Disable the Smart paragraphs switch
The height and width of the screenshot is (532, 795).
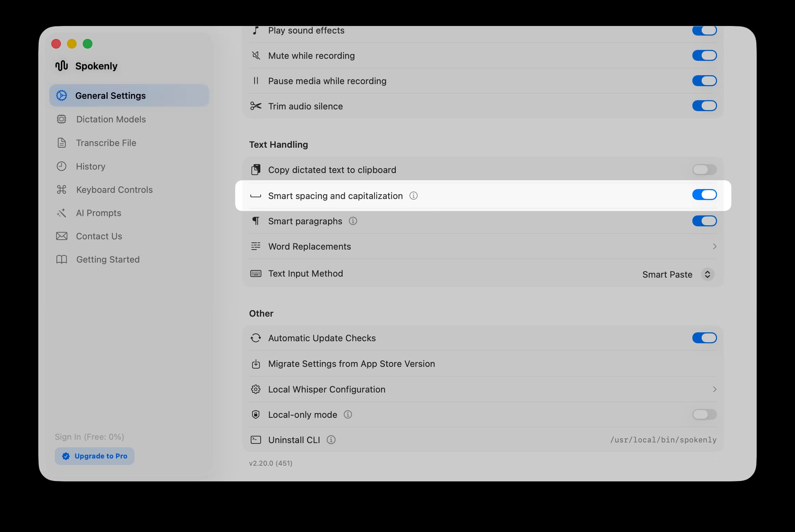(x=704, y=221)
